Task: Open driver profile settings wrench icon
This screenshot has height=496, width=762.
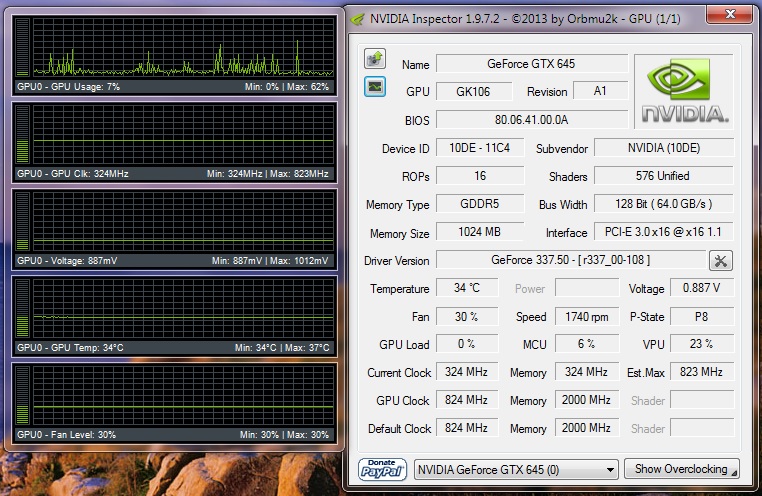Action: coord(721,261)
